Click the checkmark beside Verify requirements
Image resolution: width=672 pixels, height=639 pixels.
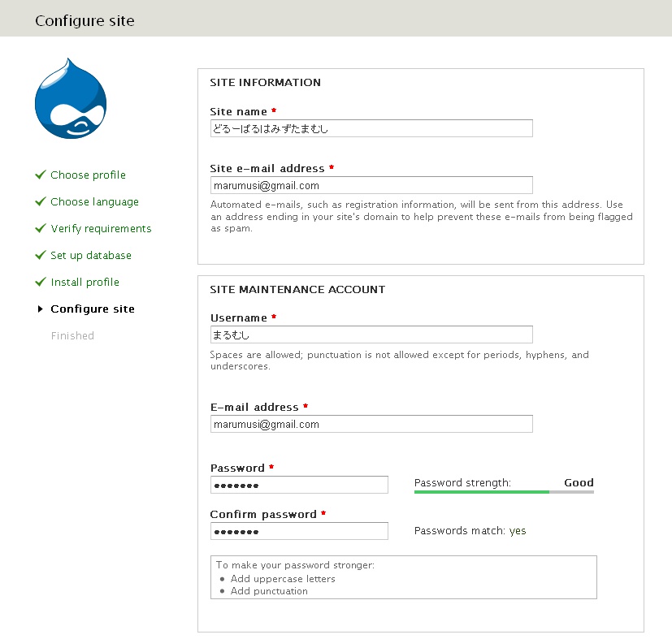[x=40, y=228]
